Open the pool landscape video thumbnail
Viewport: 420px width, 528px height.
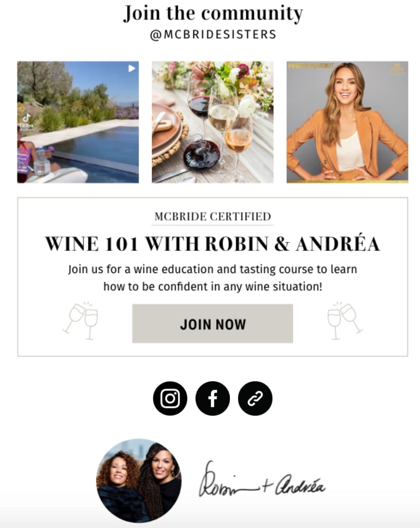click(78, 122)
